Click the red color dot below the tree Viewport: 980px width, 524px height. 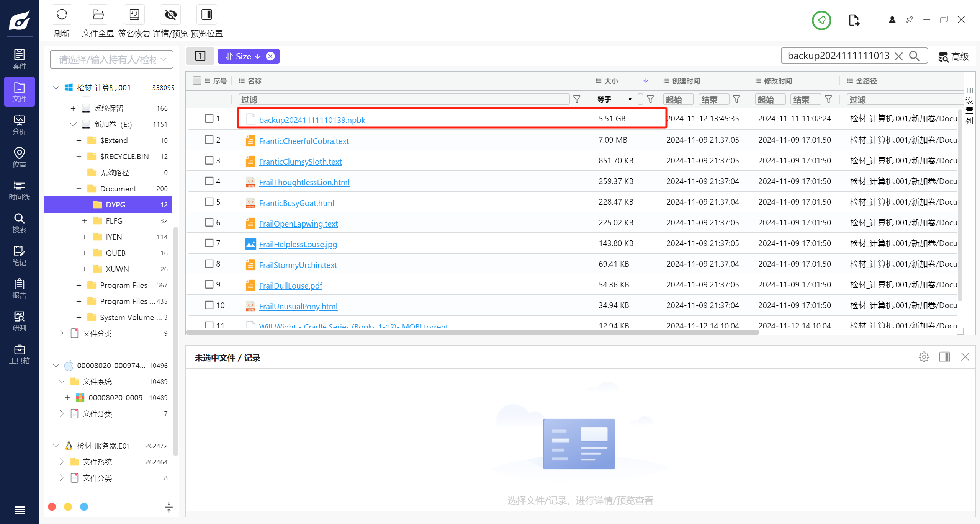click(x=52, y=507)
